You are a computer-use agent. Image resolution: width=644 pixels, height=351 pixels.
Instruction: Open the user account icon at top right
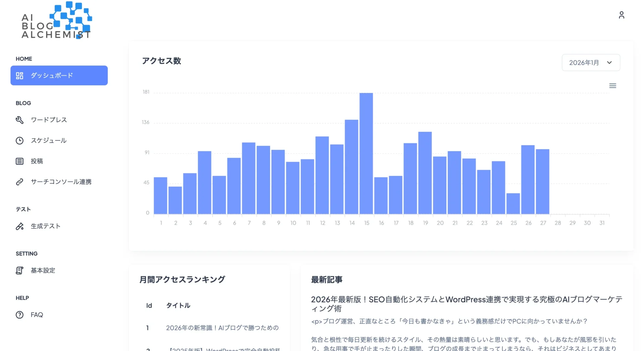622,15
